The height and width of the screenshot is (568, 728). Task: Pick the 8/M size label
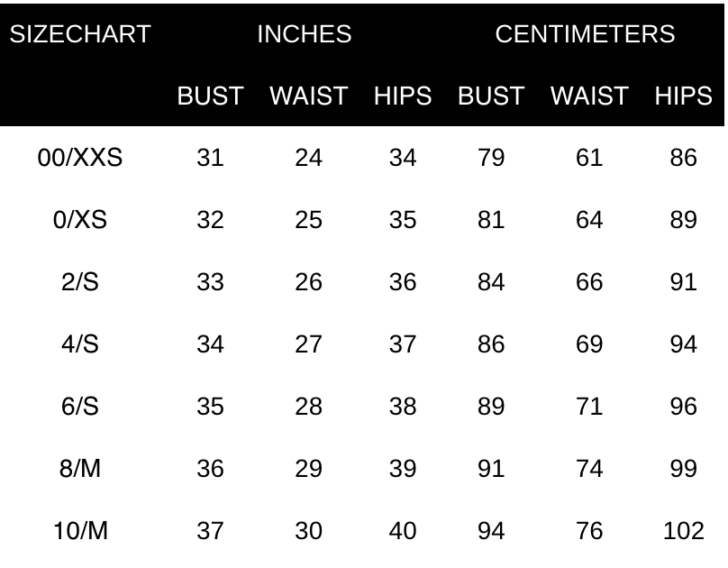click(80, 469)
